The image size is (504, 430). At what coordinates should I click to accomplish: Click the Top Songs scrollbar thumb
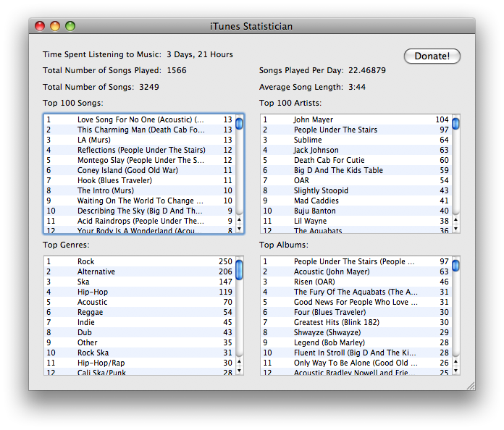[239, 124]
